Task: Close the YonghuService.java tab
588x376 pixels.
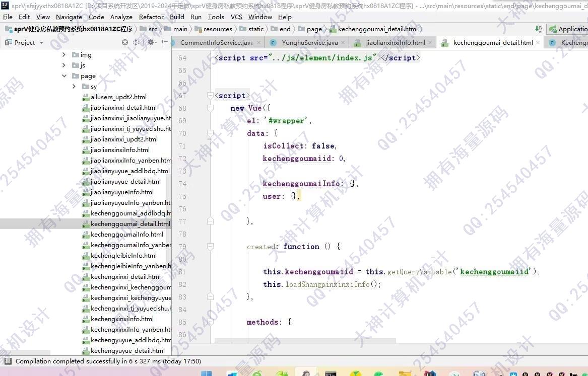Action: pos(343,43)
